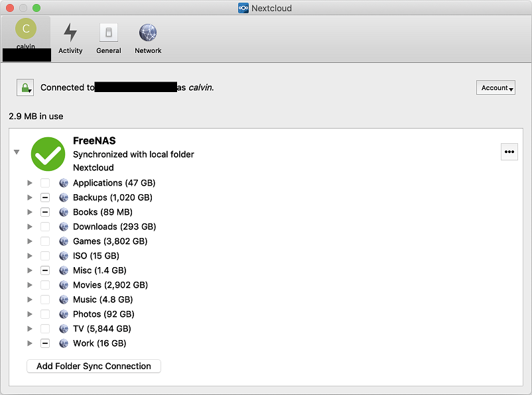
Task: Click Add Folder Sync Connection button
Action: click(x=94, y=367)
